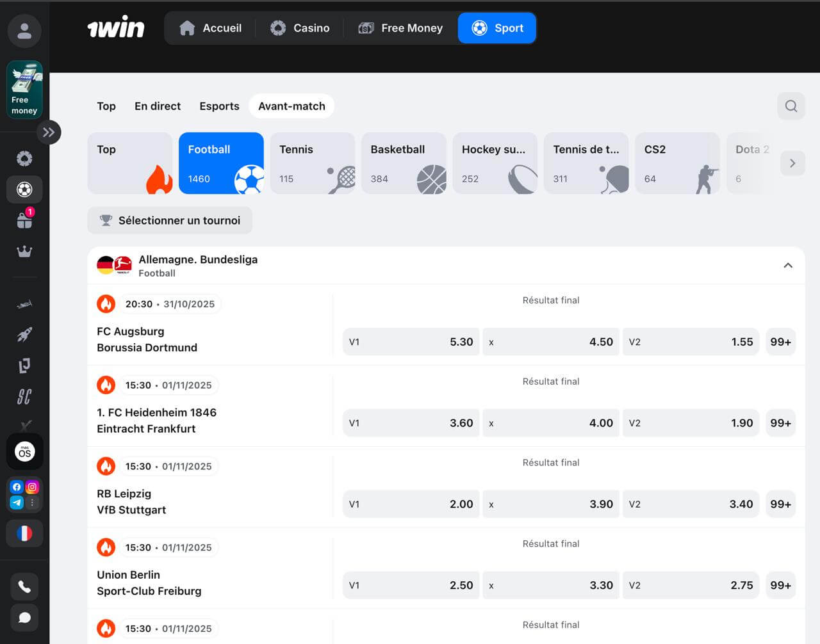The width and height of the screenshot is (820, 644).
Task: Click the search magnifier icon
Action: pos(791,106)
